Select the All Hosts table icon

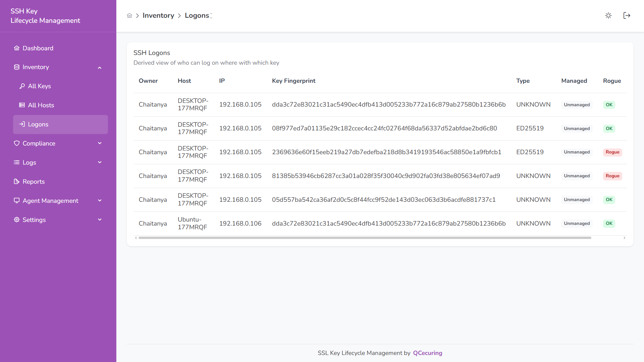(x=22, y=105)
